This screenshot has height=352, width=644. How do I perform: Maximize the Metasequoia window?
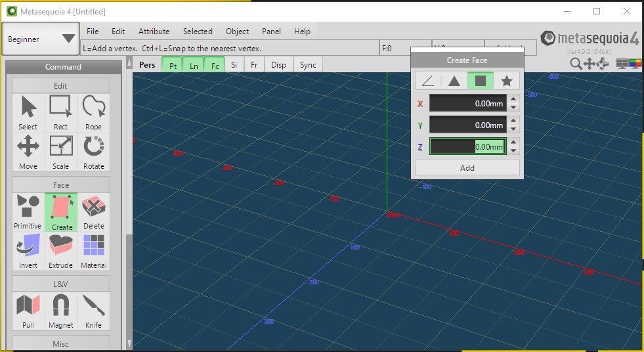point(597,12)
